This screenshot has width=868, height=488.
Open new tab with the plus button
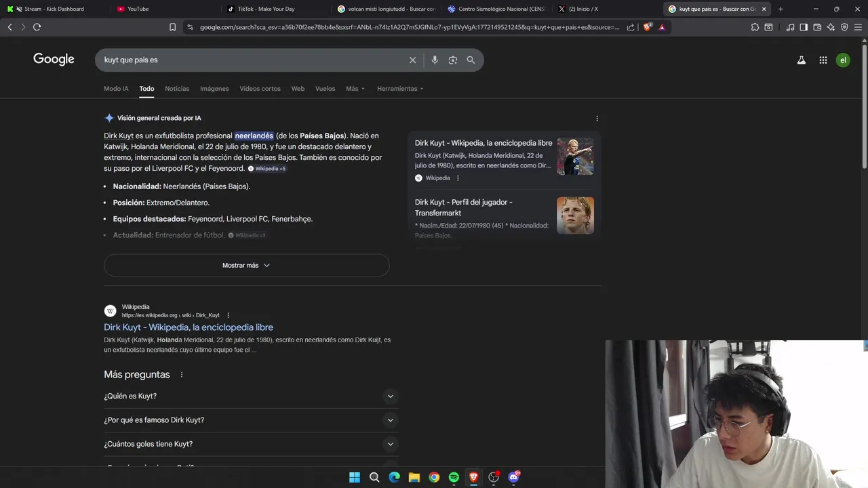[x=781, y=9]
